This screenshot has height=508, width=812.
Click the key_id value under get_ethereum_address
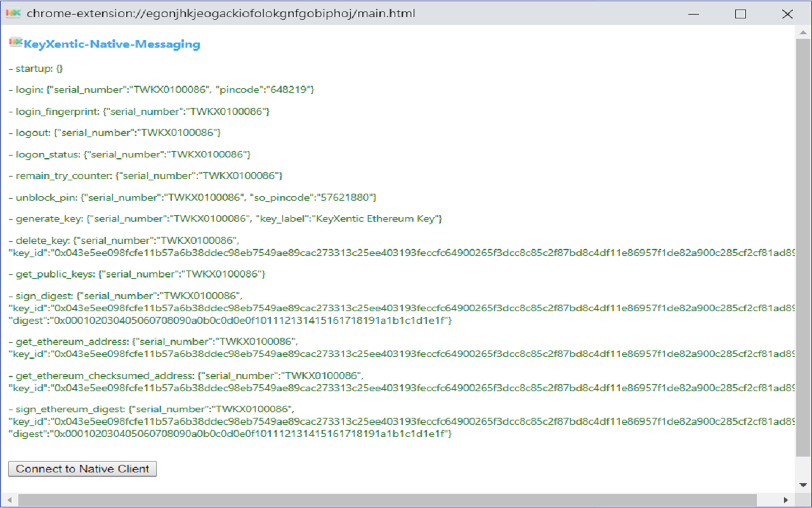click(x=422, y=353)
